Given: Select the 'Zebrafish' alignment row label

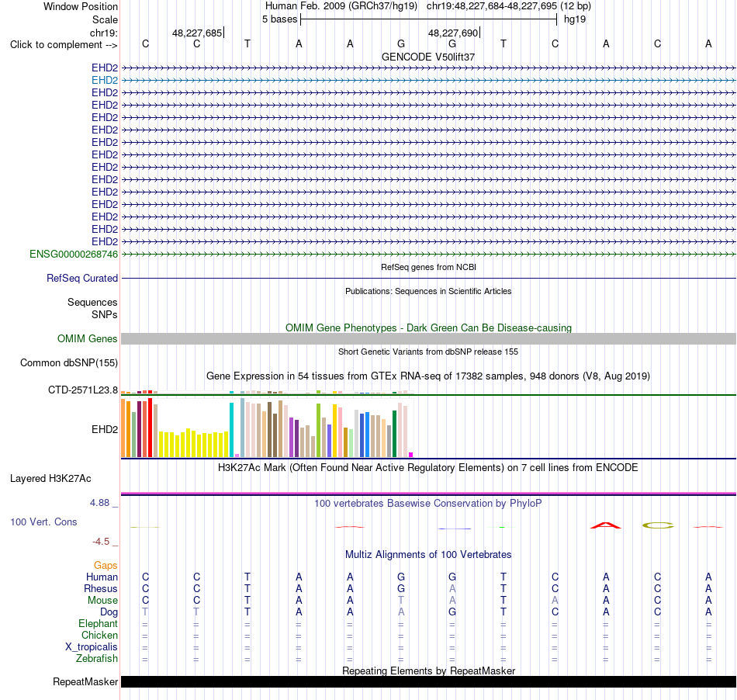Looking at the screenshot, I should (97, 659).
